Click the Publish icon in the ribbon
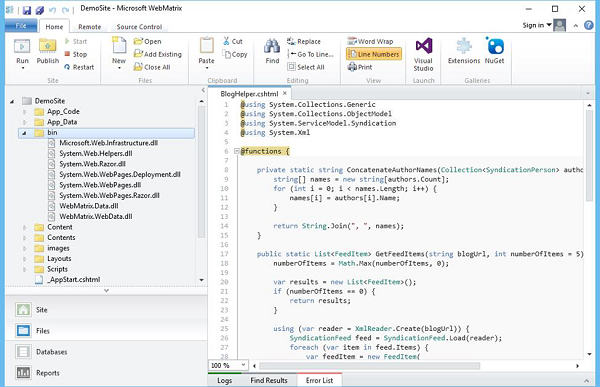The image size is (600, 387). [x=47, y=46]
